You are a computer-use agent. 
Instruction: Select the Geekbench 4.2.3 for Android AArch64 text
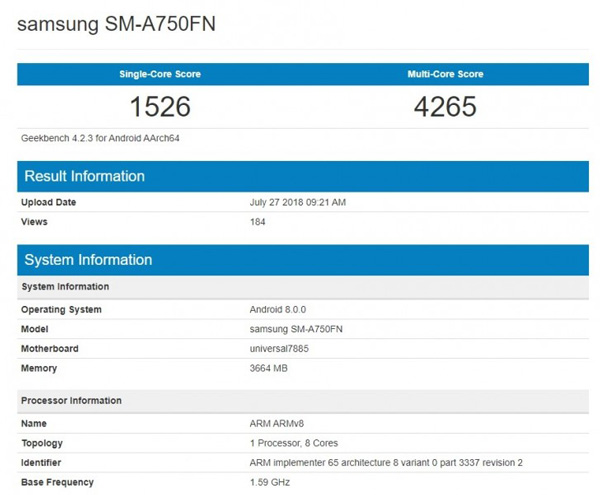(x=100, y=138)
